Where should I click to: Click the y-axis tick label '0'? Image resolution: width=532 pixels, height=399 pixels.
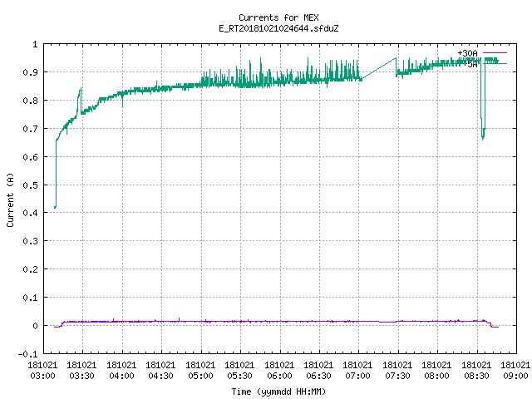click(35, 326)
